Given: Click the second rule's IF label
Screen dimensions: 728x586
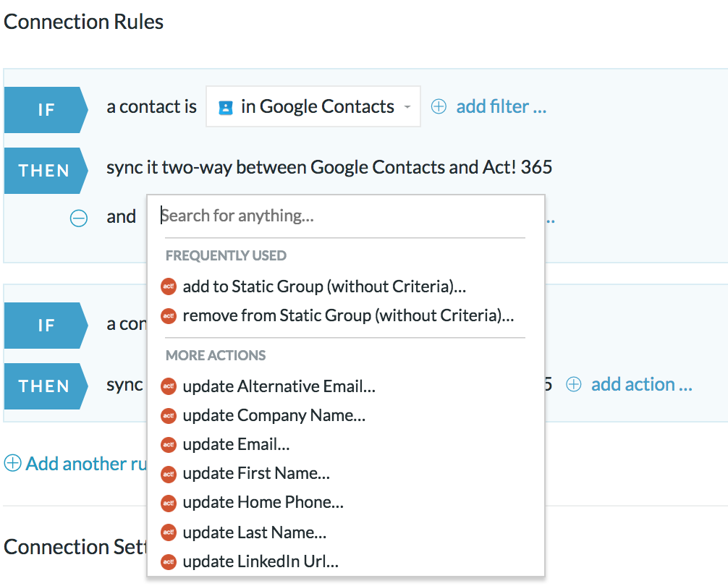Looking at the screenshot, I should coord(46,326).
